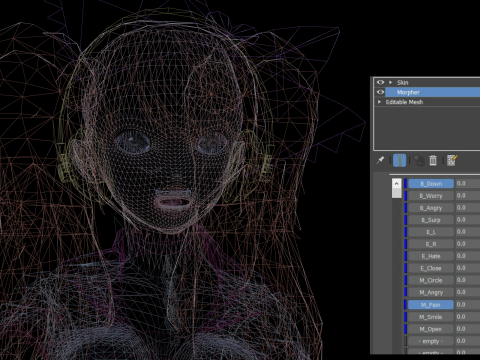This screenshot has height=360, width=480.
Task: Open Configure Modifier Sets icon
Action: (452, 160)
